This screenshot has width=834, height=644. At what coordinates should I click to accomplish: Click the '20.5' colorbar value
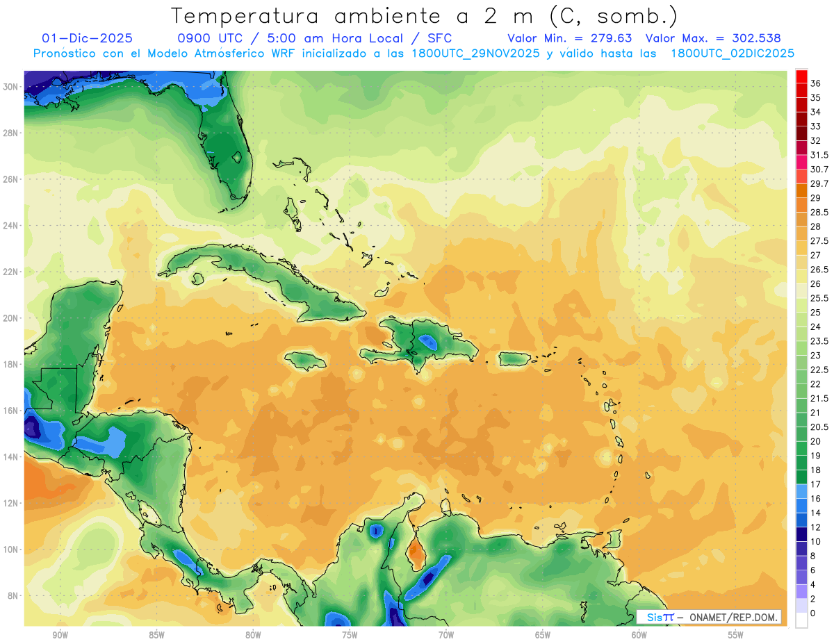(819, 427)
